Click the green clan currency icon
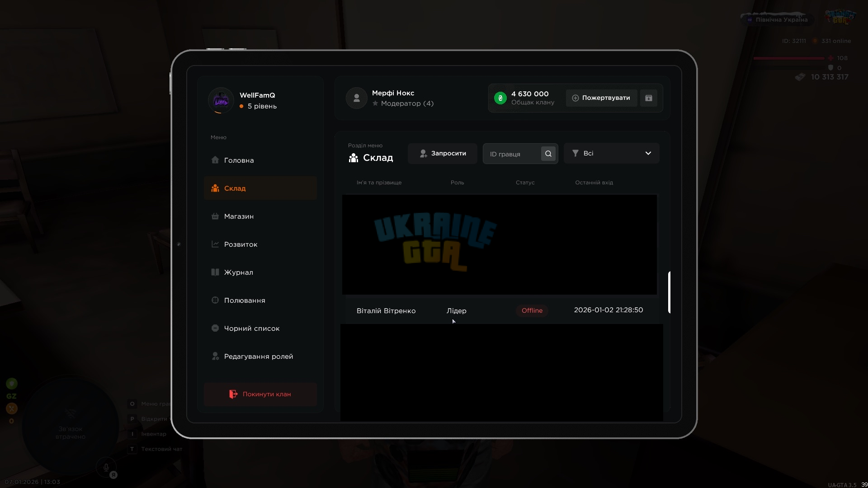The image size is (868, 488). [500, 98]
